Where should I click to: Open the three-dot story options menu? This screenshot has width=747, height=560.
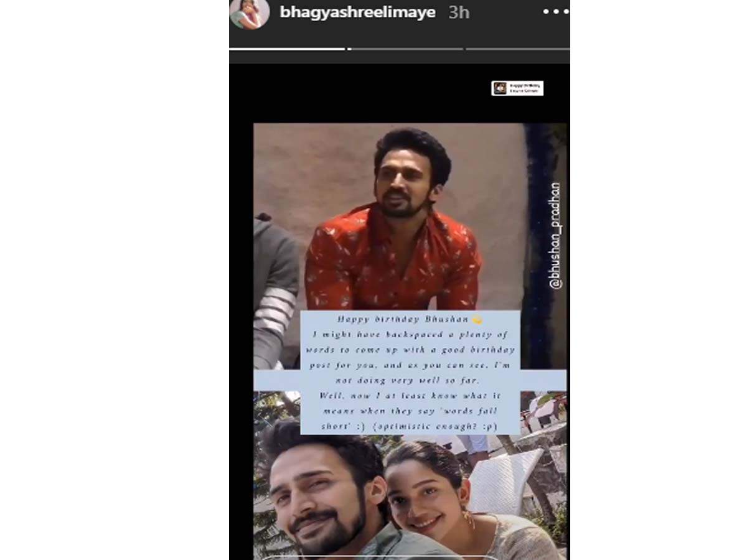click(x=555, y=12)
